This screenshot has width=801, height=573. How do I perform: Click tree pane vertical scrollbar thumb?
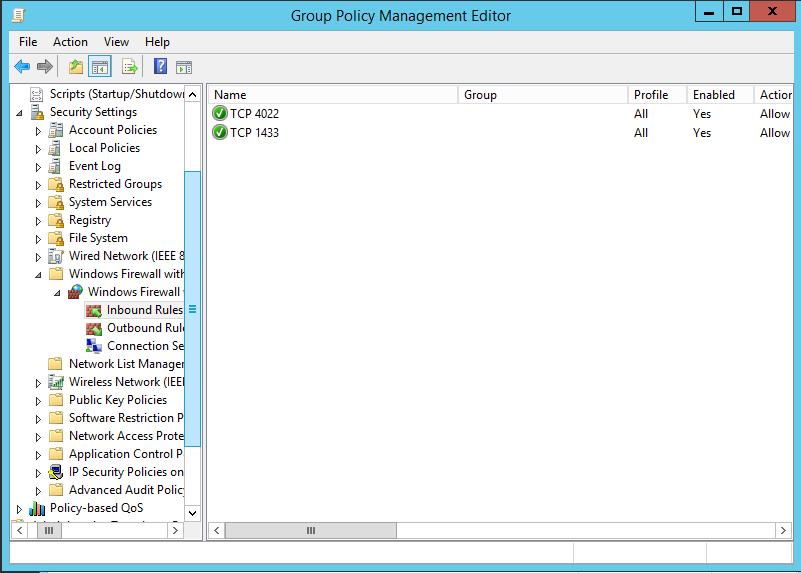tap(193, 309)
